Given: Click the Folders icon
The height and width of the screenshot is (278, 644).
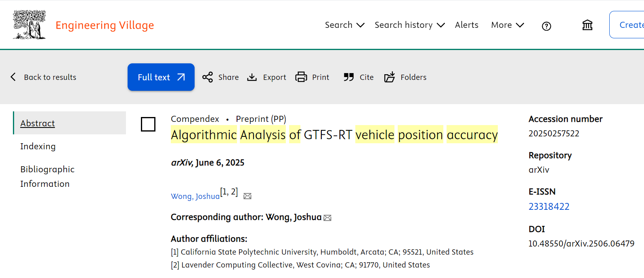Looking at the screenshot, I should tap(390, 77).
